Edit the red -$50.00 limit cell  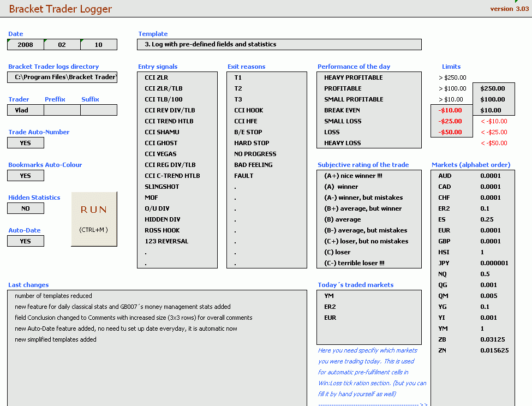[452, 132]
